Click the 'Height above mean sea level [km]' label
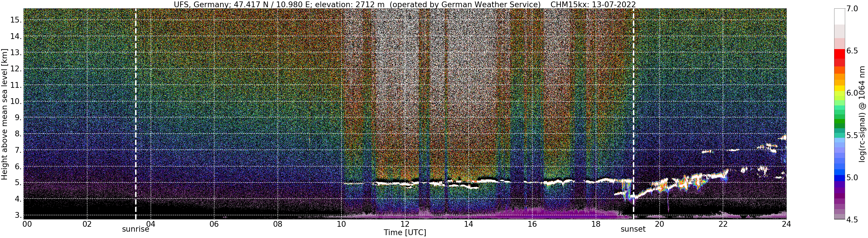868x238 pixels. (4, 114)
